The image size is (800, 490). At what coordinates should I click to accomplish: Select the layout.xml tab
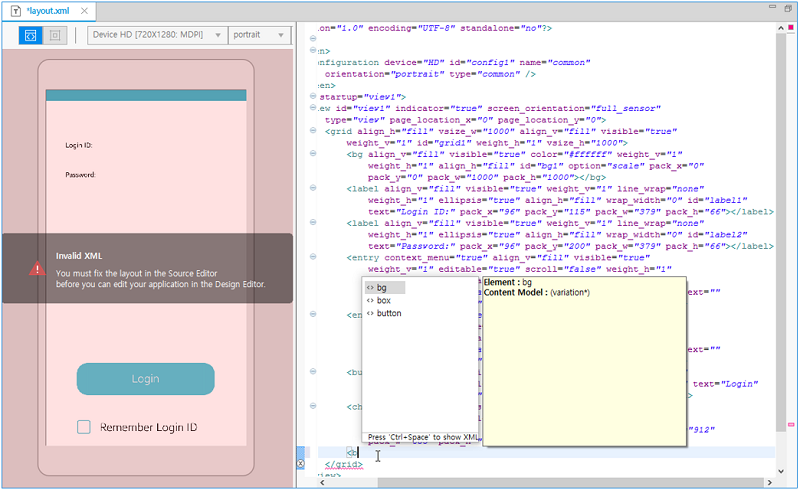coord(50,10)
